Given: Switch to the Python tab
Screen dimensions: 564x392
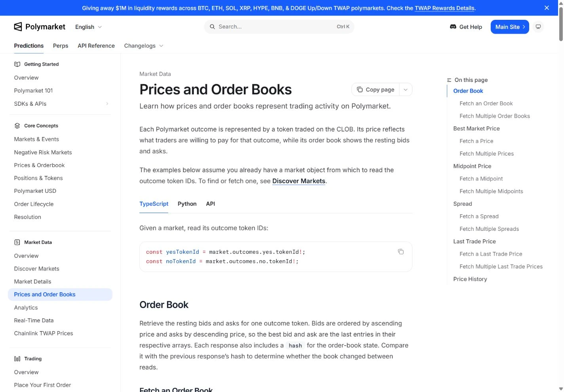Looking at the screenshot, I should pos(187,204).
